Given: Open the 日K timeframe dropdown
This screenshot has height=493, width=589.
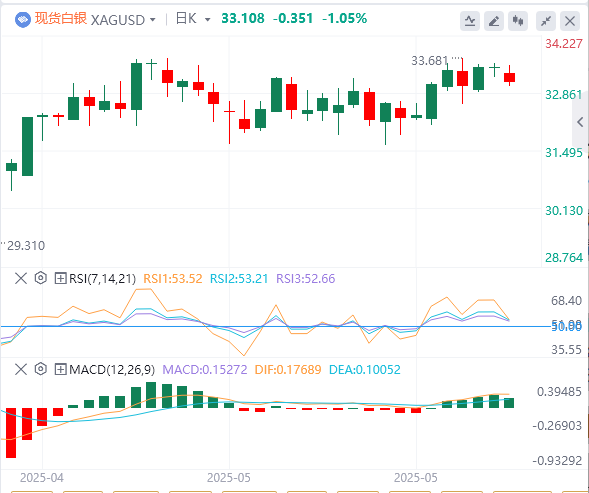Looking at the screenshot, I should coord(208,20).
